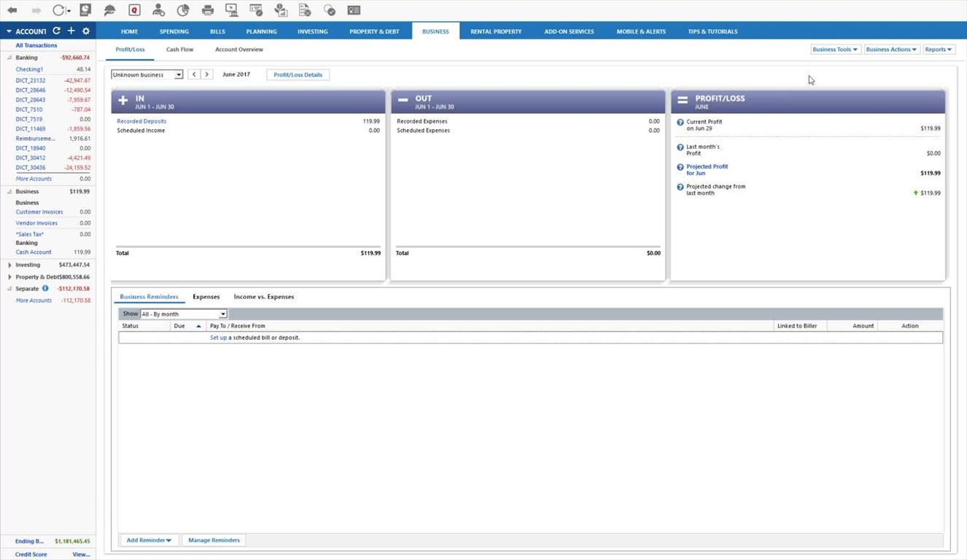967x560 pixels.
Task: Click the refresh icon beside the Accounts header
Action: (56, 31)
